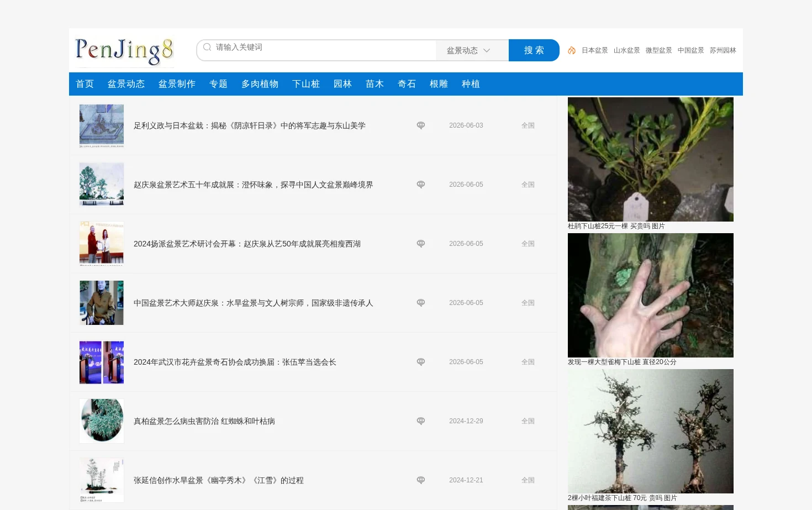Image resolution: width=812 pixels, height=510 pixels.
Task: Click the 苏州园林 hot keyword link
Action: click(x=723, y=50)
